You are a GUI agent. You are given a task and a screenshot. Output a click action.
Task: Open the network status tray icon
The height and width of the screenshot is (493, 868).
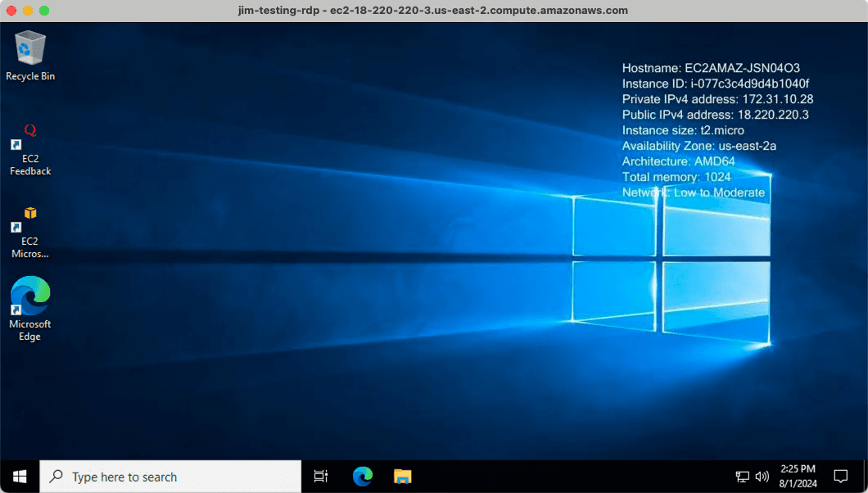(743, 477)
